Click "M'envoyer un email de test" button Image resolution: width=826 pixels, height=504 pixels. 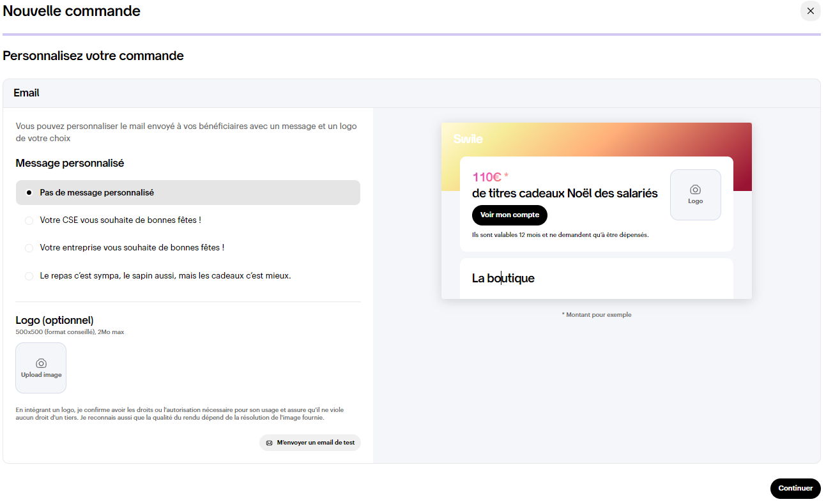(x=310, y=443)
